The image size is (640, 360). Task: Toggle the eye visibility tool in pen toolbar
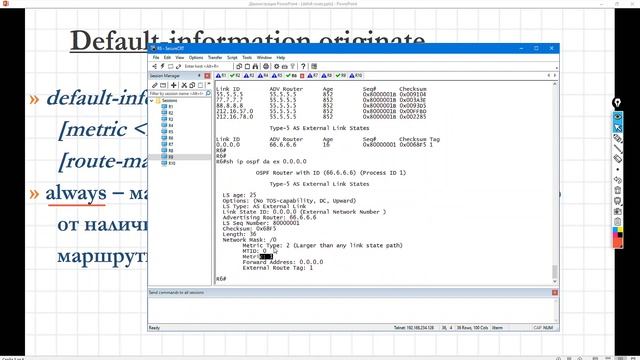coord(618,117)
